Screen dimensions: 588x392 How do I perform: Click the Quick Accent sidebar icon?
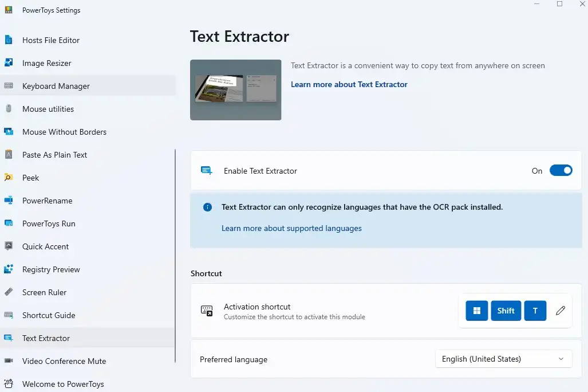(9, 246)
